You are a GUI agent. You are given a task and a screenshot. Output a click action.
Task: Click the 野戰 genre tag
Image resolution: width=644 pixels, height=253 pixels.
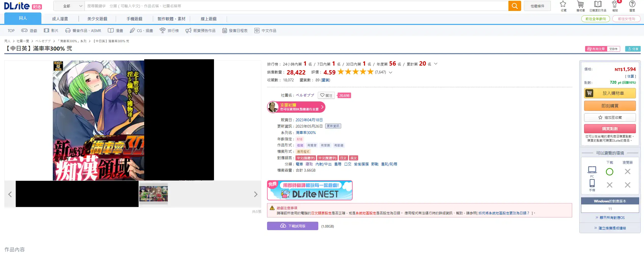[375, 164]
